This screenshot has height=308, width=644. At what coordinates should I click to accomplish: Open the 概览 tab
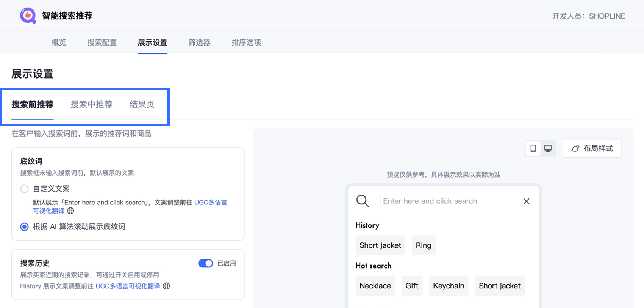click(x=59, y=42)
